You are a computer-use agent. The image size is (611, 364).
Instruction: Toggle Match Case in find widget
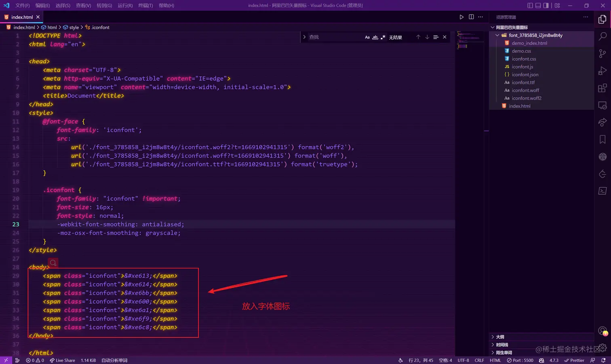point(367,37)
